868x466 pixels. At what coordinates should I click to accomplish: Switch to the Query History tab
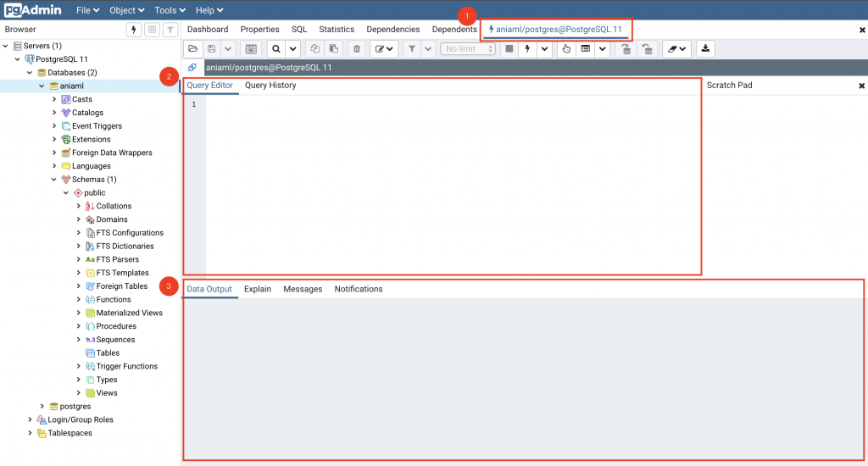270,86
